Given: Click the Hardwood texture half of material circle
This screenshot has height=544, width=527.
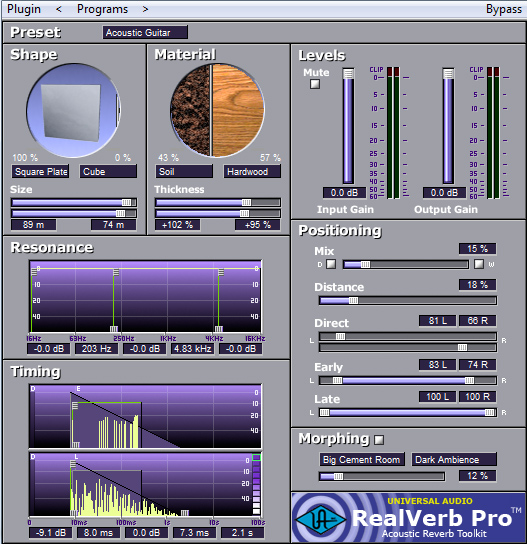Looking at the screenshot, I should point(238,110).
